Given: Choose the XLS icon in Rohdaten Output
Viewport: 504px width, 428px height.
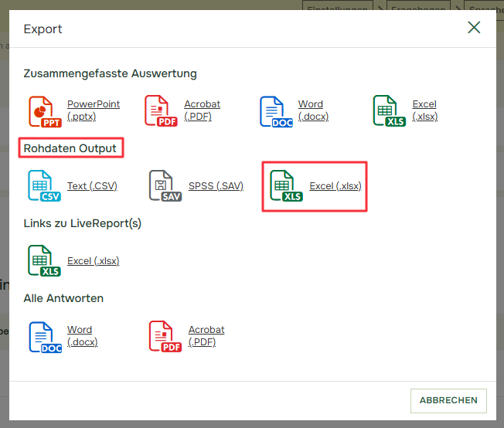Looking at the screenshot, I should pos(286,186).
